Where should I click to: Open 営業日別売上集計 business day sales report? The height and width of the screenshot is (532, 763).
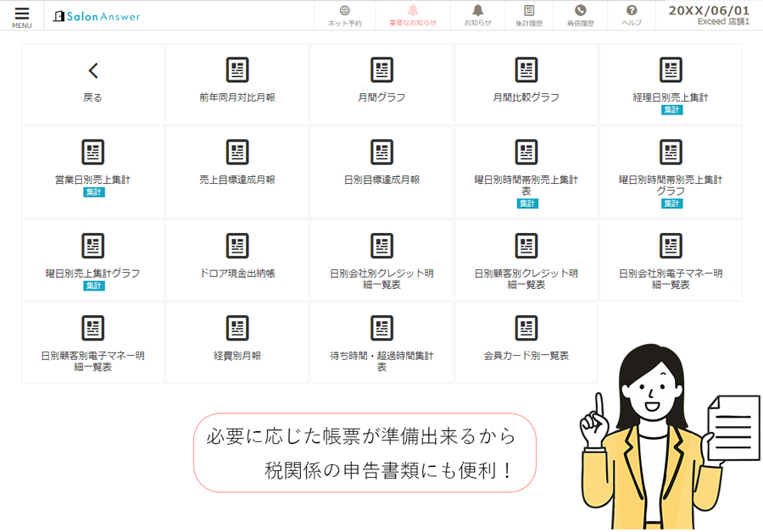[x=92, y=168]
